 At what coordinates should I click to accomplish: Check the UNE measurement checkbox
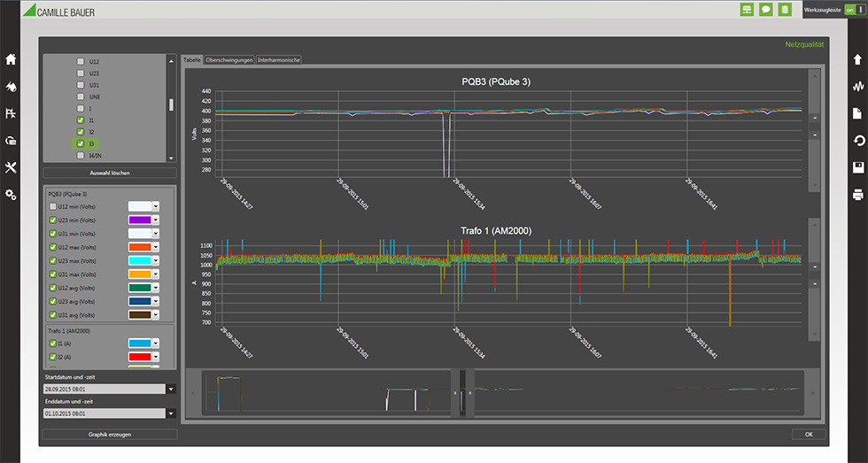click(81, 96)
